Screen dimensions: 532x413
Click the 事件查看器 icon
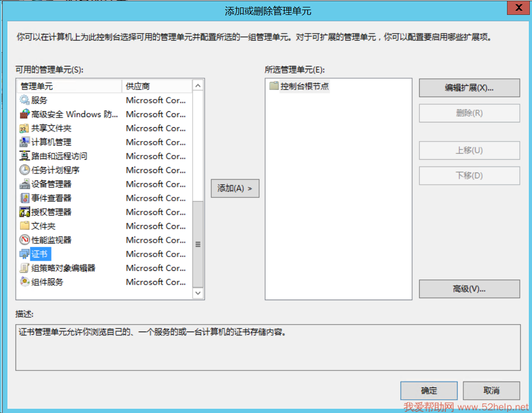24,198
